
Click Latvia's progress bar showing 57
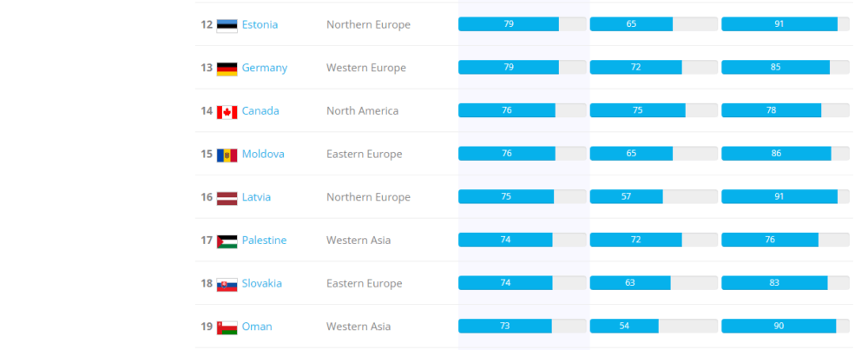653,197
